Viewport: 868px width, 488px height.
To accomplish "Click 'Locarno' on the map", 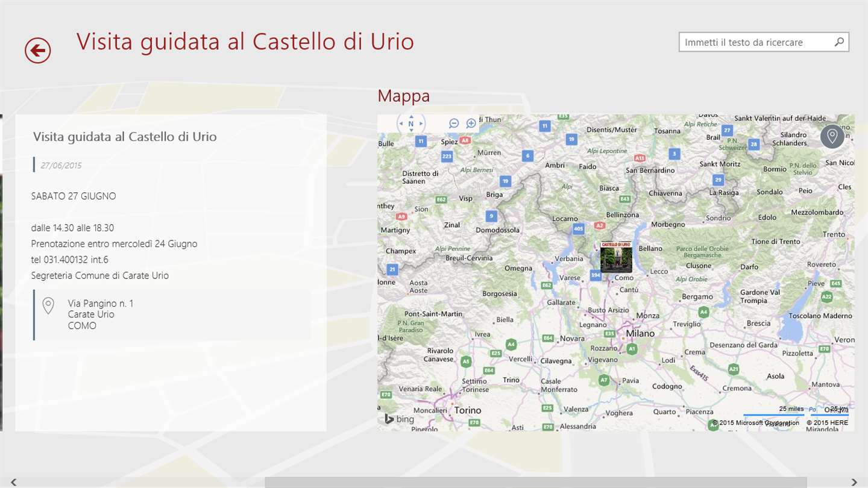I will pos(565,219).
